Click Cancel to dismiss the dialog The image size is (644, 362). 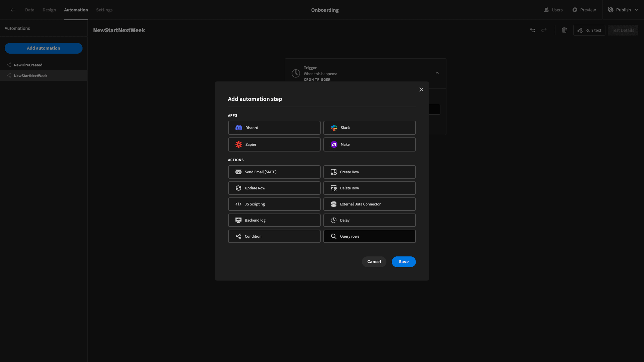(x=374, y=261)
